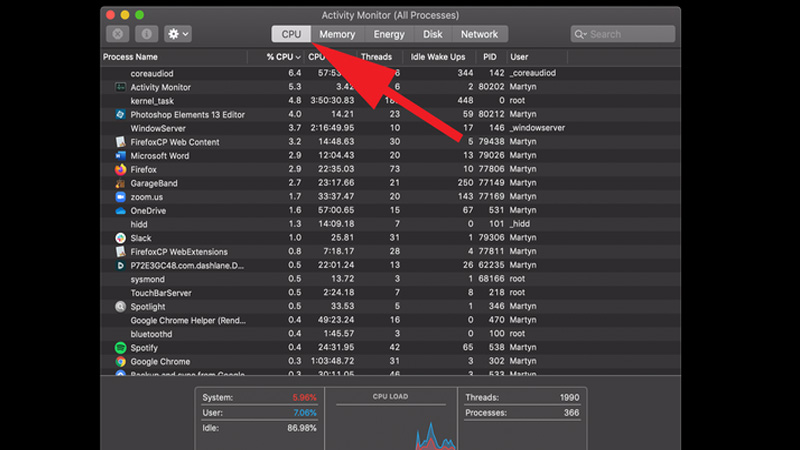Click the GarageBand icon
Image resolution: width=800 pixels, height=450 pixels.
pos(120,183)
